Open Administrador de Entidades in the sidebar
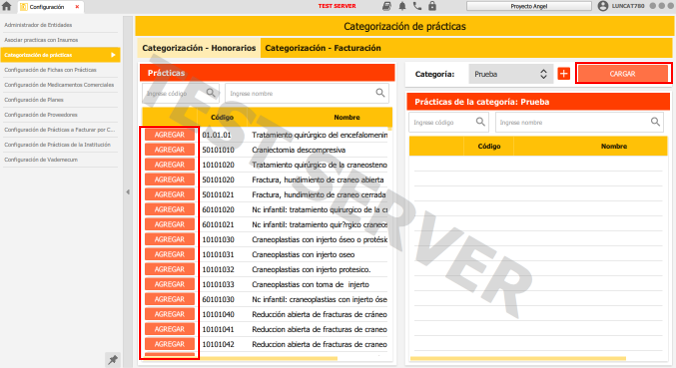Image resolution: width=676 pixels, height=368 pixels. [59, 25]
